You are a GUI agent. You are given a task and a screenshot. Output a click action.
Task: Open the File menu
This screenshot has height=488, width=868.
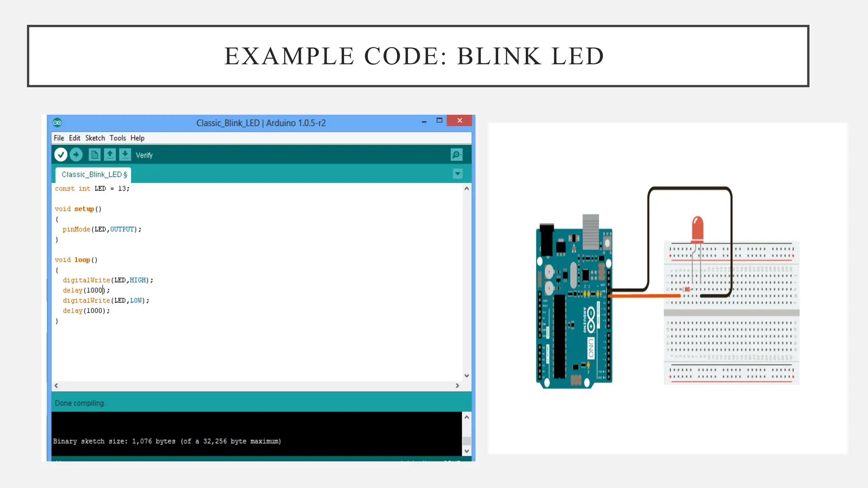[x=59, y=138]
